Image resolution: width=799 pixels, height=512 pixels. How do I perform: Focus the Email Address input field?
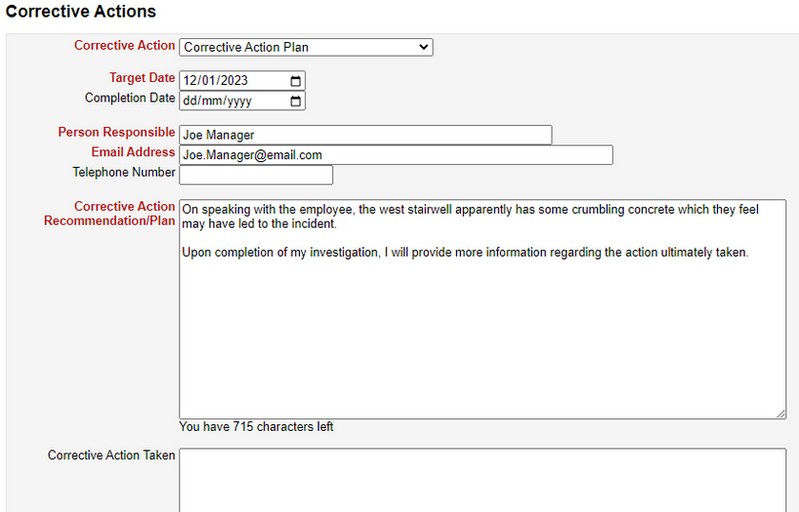click(395, 155)
